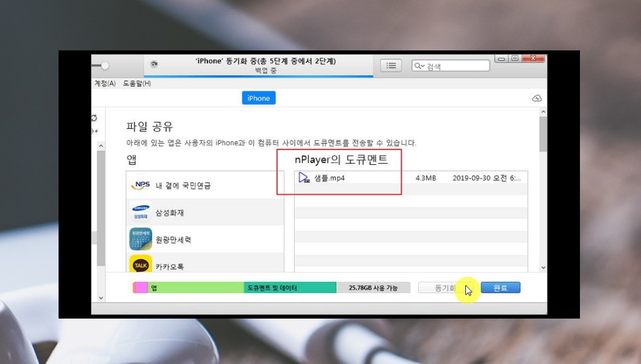Select the 삼성화재 app icon
The height and width of the screenshot is (364, 641).
(141, 212)
